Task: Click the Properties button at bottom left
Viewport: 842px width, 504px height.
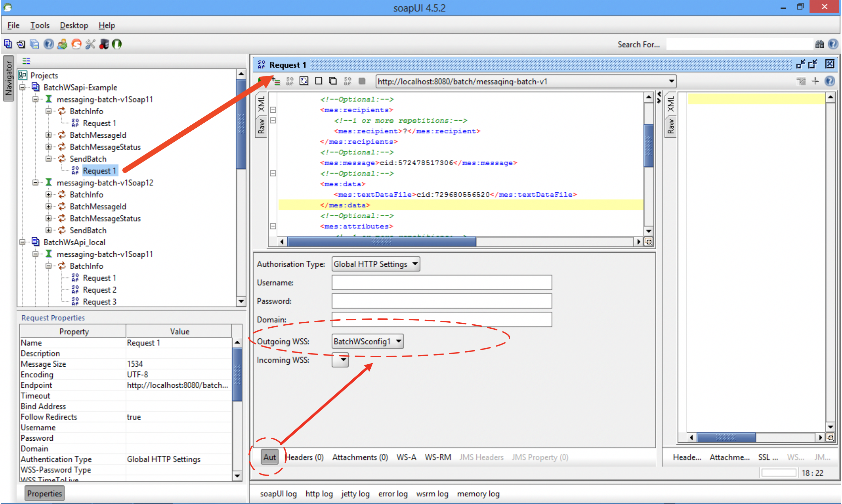Action: pos(45,494)
